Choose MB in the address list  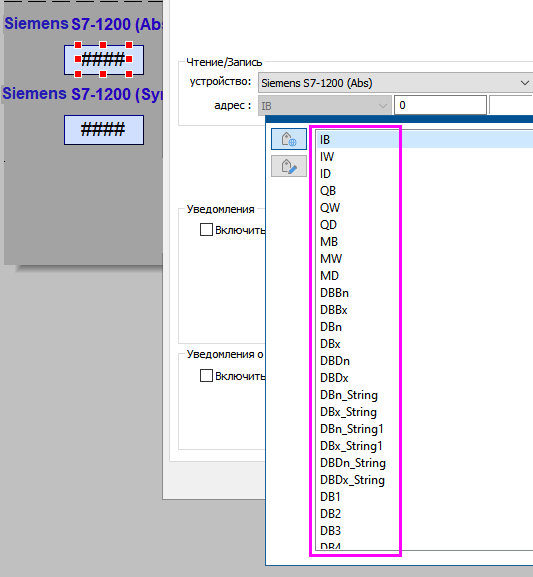click(x=425, y=242)
